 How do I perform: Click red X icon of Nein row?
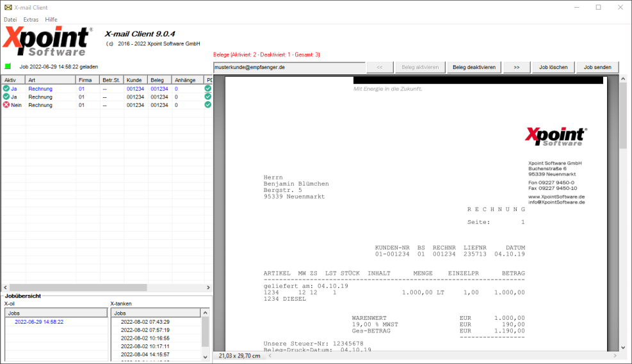click(x=6, y=105)
